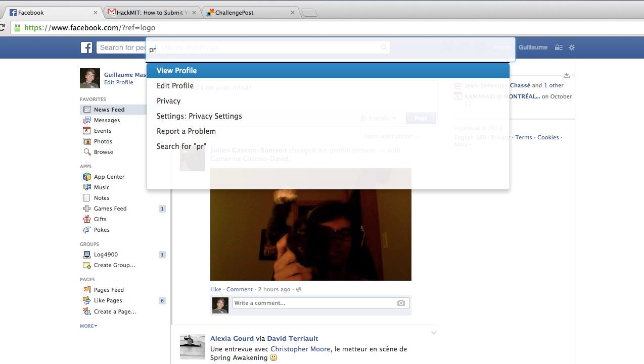Open the Gifts icon in sidebar
This screenshot has height=364, width=644.
[x=87, y=219]
